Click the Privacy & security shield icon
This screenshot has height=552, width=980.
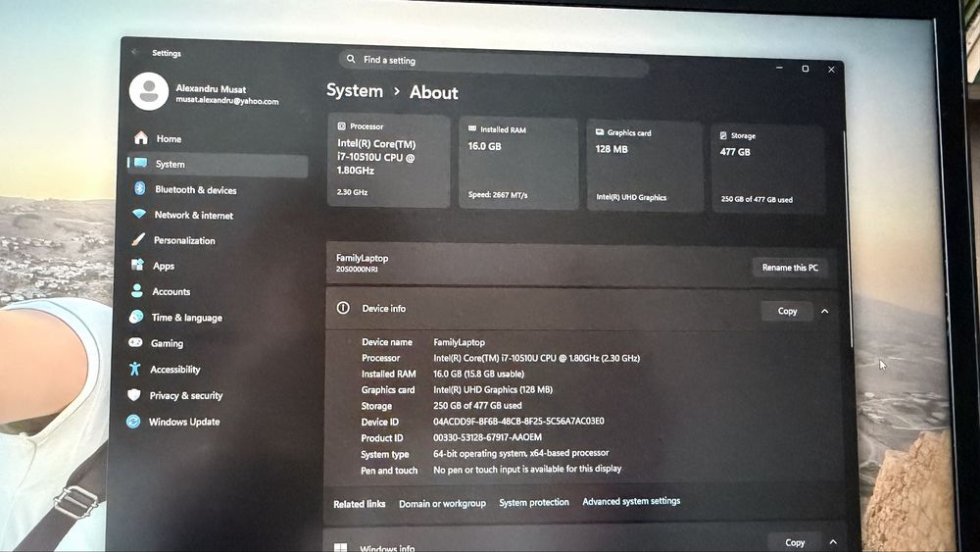[133, 395]
